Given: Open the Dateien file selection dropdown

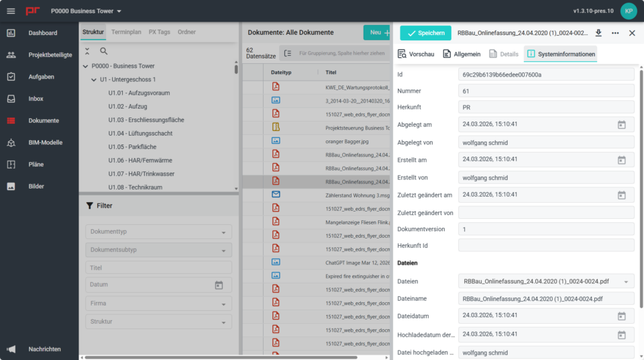Looking at the screenshot, I should click(x=626, y=281).
